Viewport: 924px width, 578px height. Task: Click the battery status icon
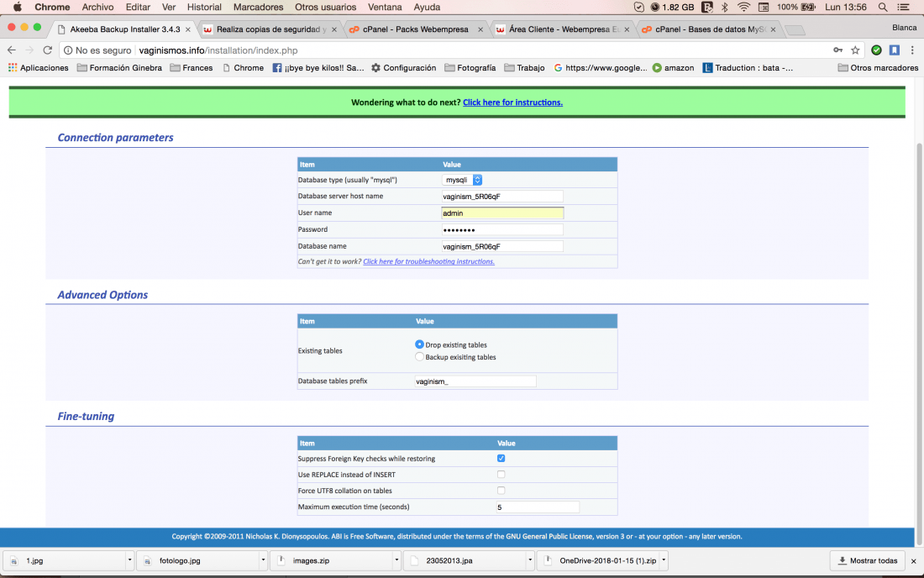[808, 7]
